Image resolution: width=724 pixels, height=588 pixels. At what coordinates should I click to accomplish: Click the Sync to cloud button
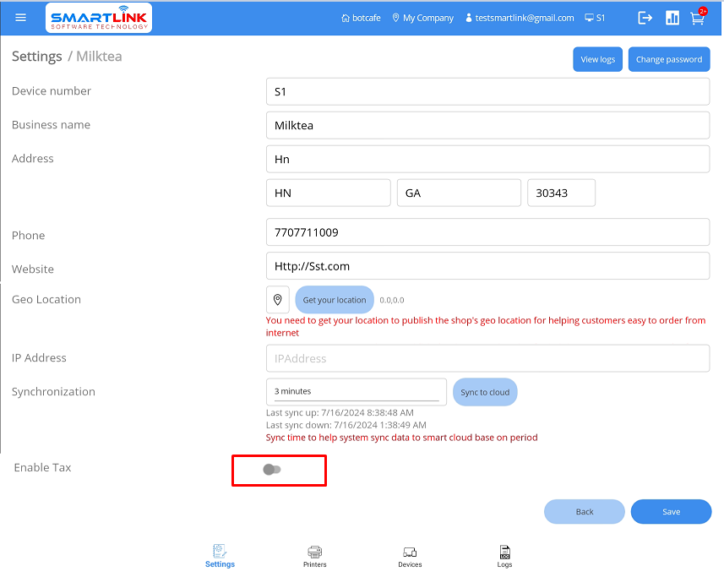point(485,392)
